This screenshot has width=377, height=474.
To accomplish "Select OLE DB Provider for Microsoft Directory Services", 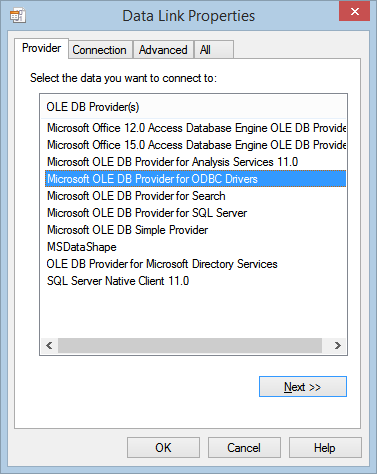I will pyautogui.click(x=196, y=264).
